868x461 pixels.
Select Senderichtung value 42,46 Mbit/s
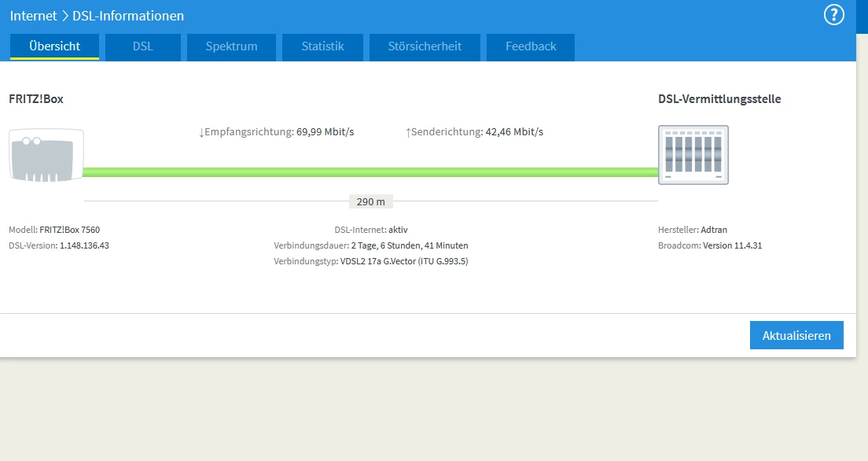click(x=514, y=132)
